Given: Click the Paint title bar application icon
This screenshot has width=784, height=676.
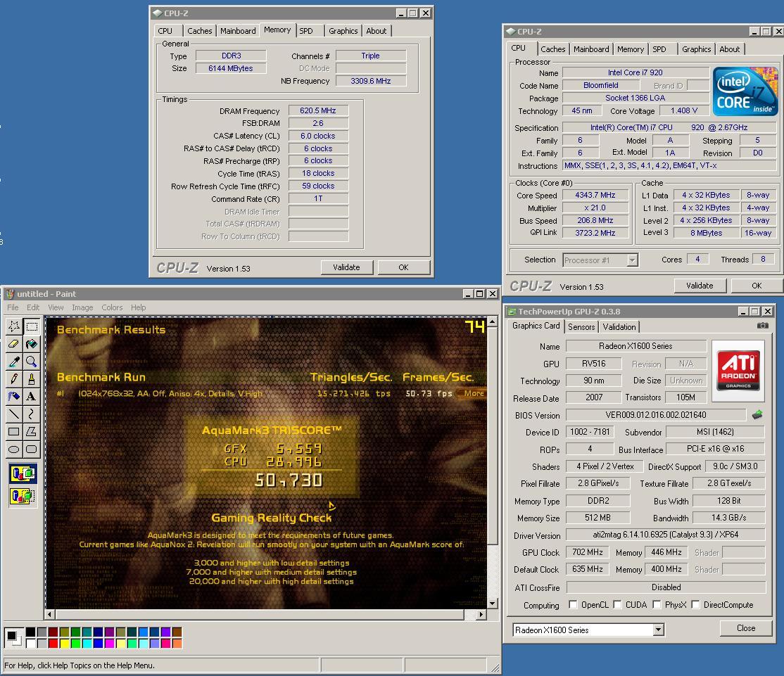Looking at the screenshot, I should [10, 294].
